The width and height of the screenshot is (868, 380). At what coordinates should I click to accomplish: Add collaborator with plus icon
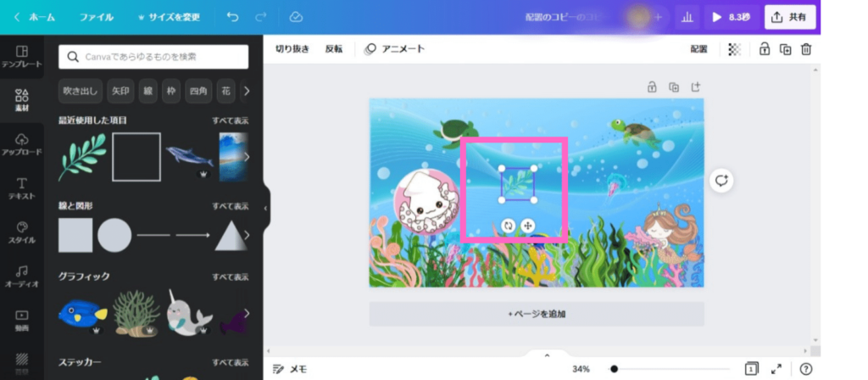658,17
